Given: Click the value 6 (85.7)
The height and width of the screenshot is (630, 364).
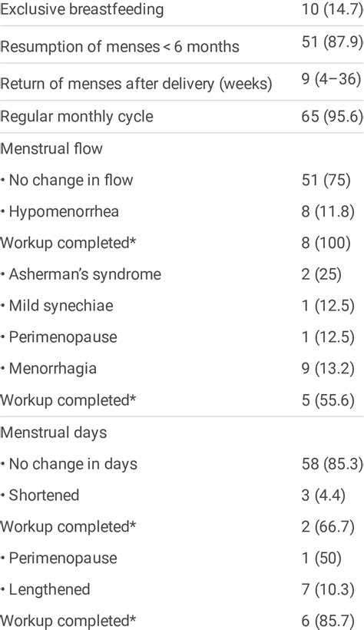Looking at the screenshot, I should tap(328, 621).
